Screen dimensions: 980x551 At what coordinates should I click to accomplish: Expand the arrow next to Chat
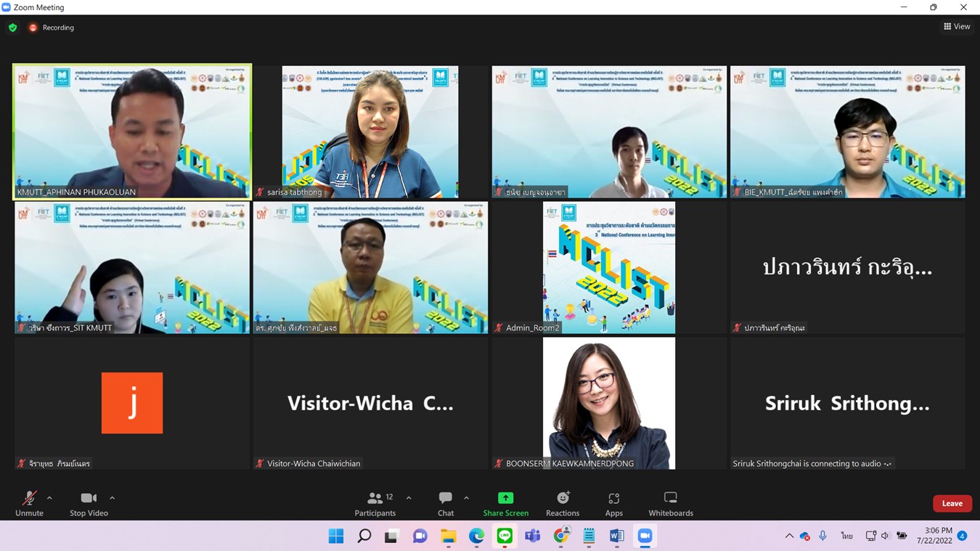click(466, 498)
